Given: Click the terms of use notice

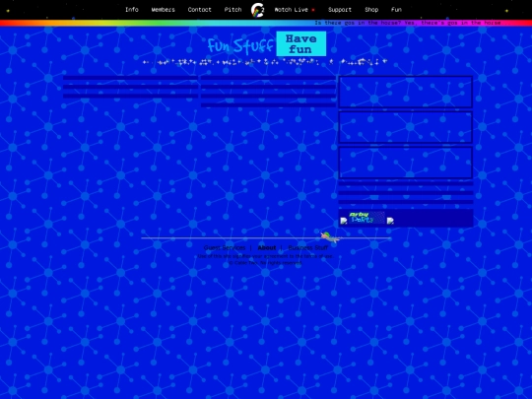Looking at the screenshot, I should point(266,256).
